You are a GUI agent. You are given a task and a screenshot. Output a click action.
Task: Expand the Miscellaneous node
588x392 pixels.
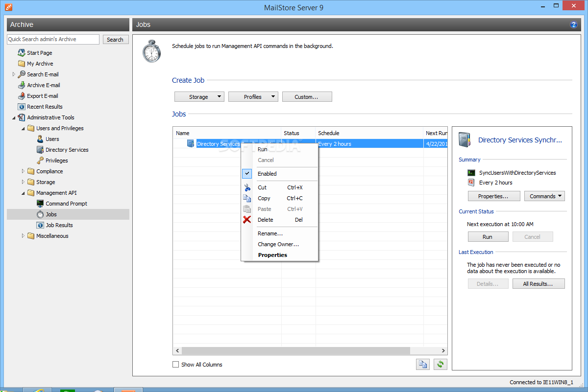tap(23, 236)
